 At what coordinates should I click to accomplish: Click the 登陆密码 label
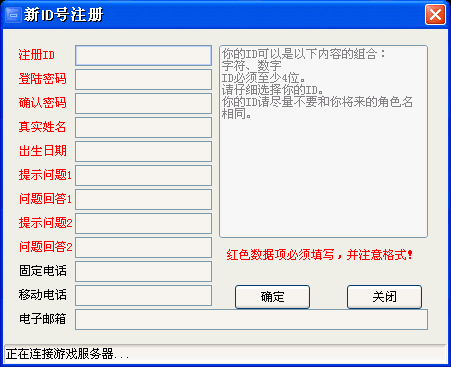coord(42,79)
